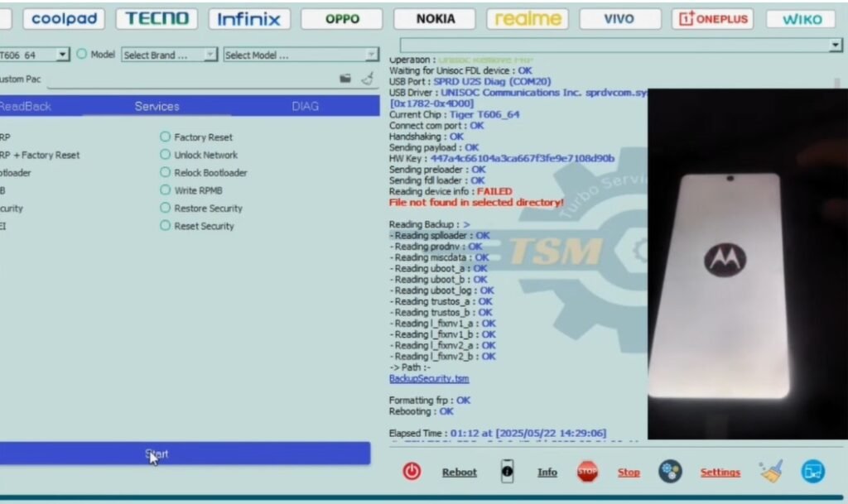Screen dimensions: 848x504
Task: Click the 'Reading miscdata : OK' line
Action: [x=439, y=257]
